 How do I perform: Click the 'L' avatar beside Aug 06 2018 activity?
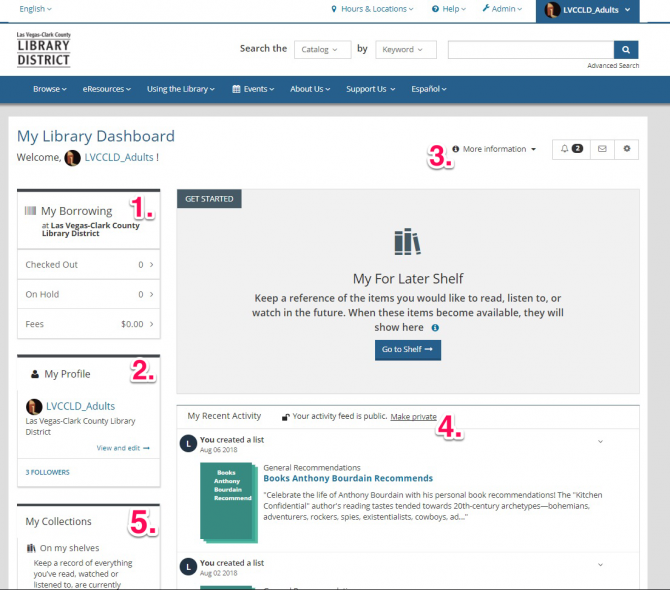pos(188,443)
